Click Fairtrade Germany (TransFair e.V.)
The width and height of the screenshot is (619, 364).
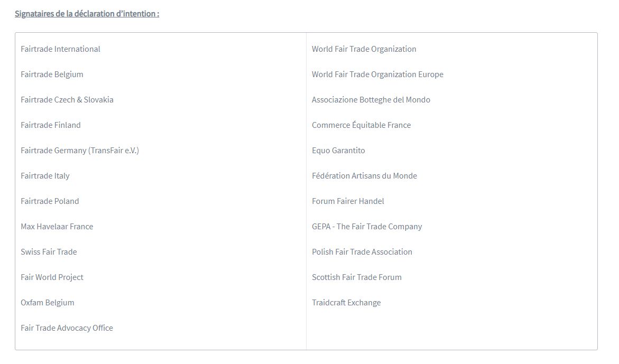80,151
